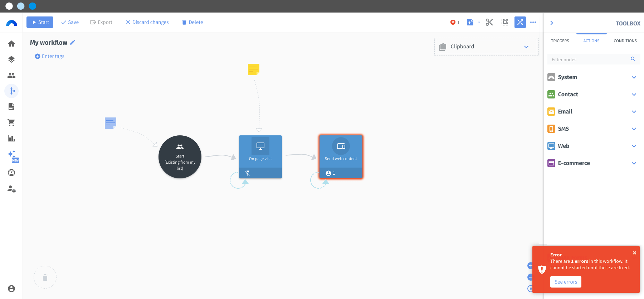Open the Workflows branch icon in sidebar
This screenshot has height=299, width=644.
(11, 91)
